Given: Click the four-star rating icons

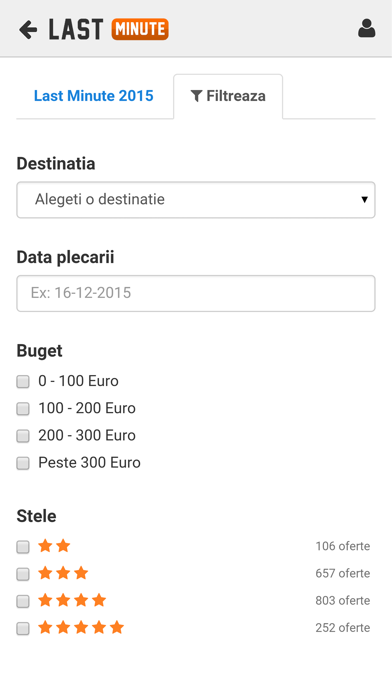Looking at the screenshot, I should coord(72,600).
